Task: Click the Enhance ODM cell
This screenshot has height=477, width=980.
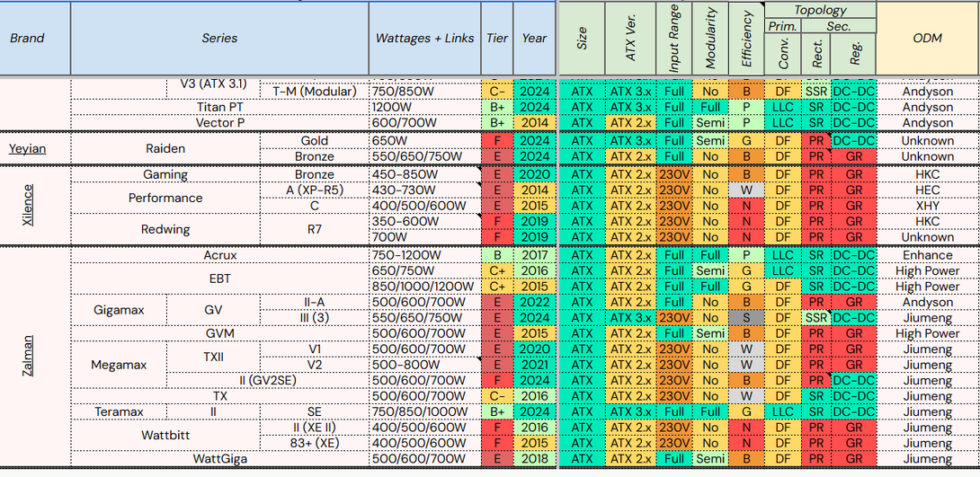Action: click(927, 255)
